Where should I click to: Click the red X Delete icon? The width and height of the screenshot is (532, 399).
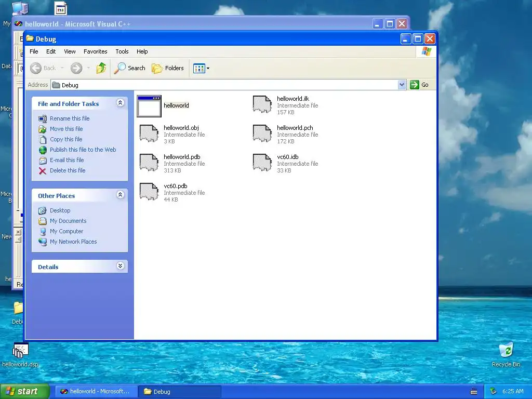point(43,170)
